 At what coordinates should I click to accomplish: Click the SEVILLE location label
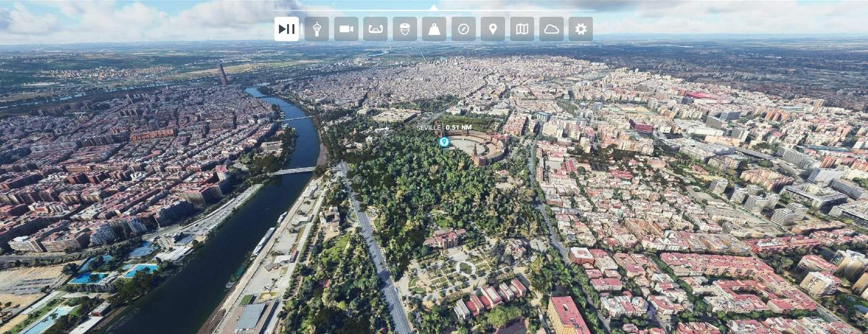pyautogui.click(x=428, y=127)
